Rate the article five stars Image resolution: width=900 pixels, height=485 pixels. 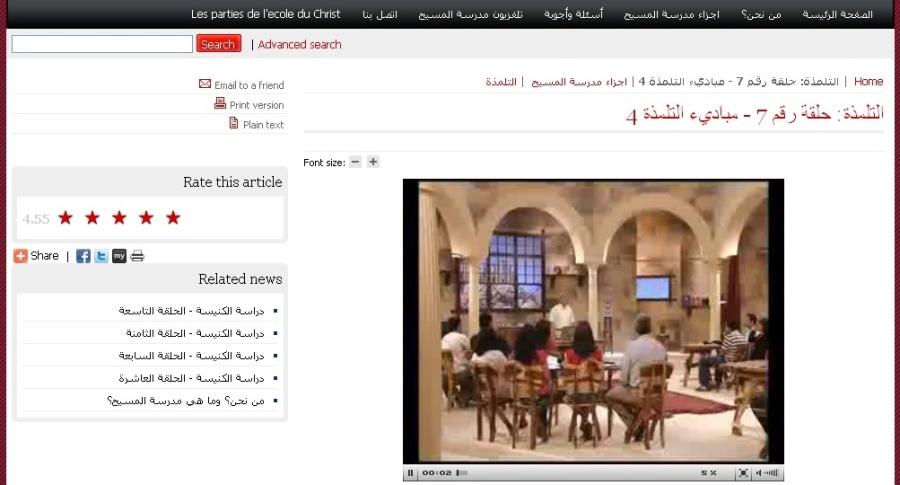pyautogui.click(x=173, y=218)
